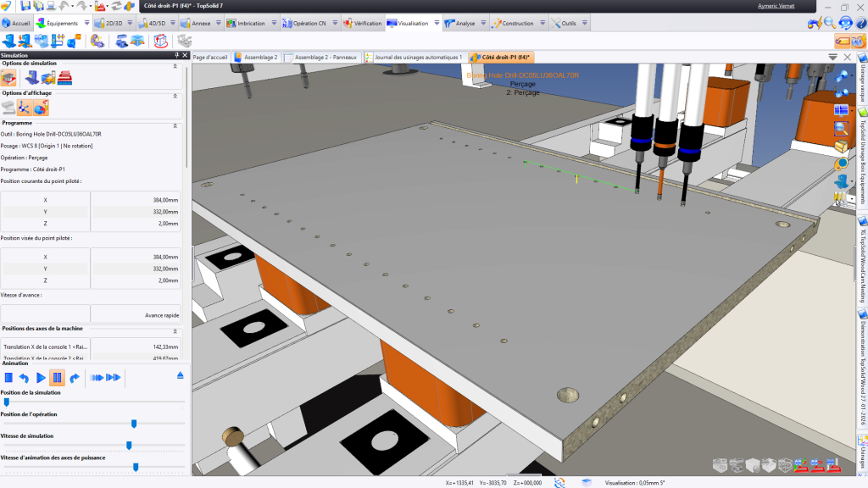Close the Simulation panel
The image size is (868, 488).
click(186, 55)
